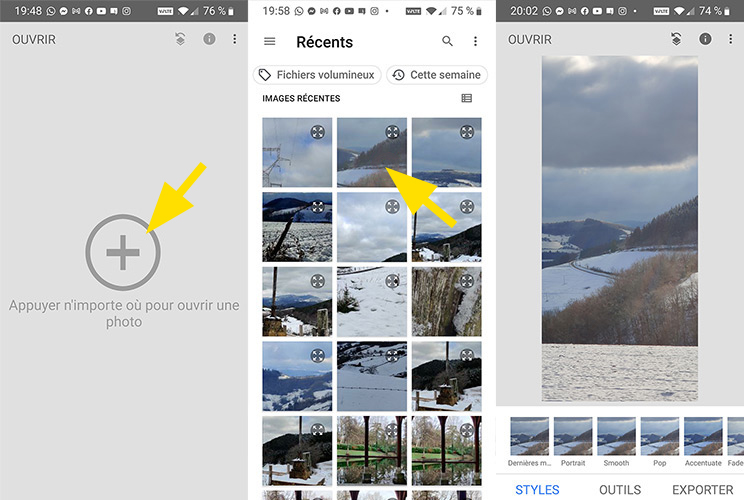Select the snowy hillside photo under the arrow
The width and height of the screenshot is (744, 500).
[372, 152]
